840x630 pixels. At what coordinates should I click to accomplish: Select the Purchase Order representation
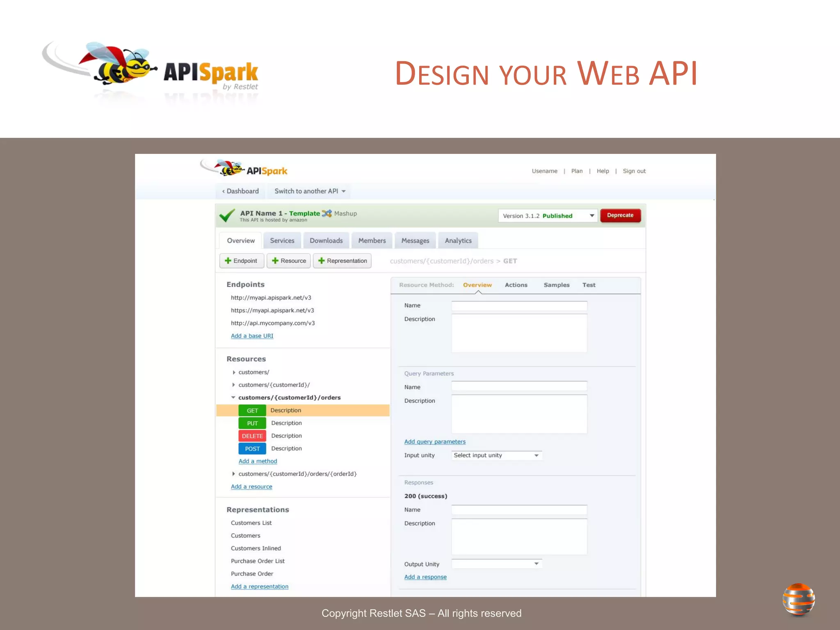pos(252,574)
